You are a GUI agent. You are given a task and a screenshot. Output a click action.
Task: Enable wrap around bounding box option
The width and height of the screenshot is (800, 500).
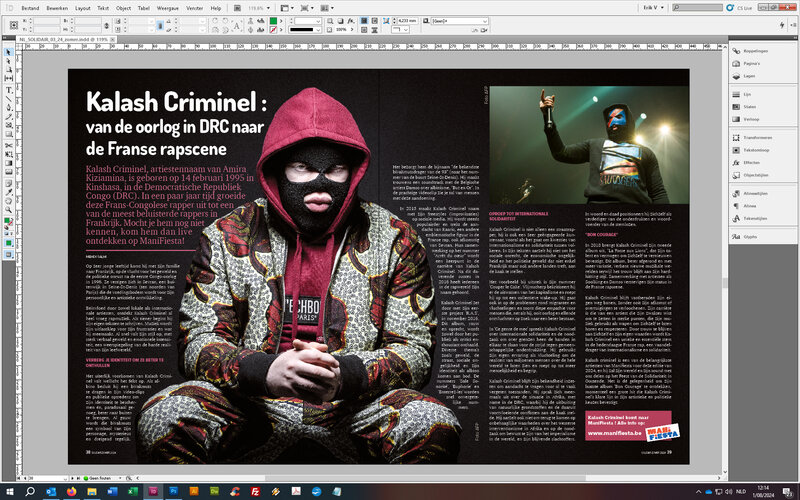(374, 20)
